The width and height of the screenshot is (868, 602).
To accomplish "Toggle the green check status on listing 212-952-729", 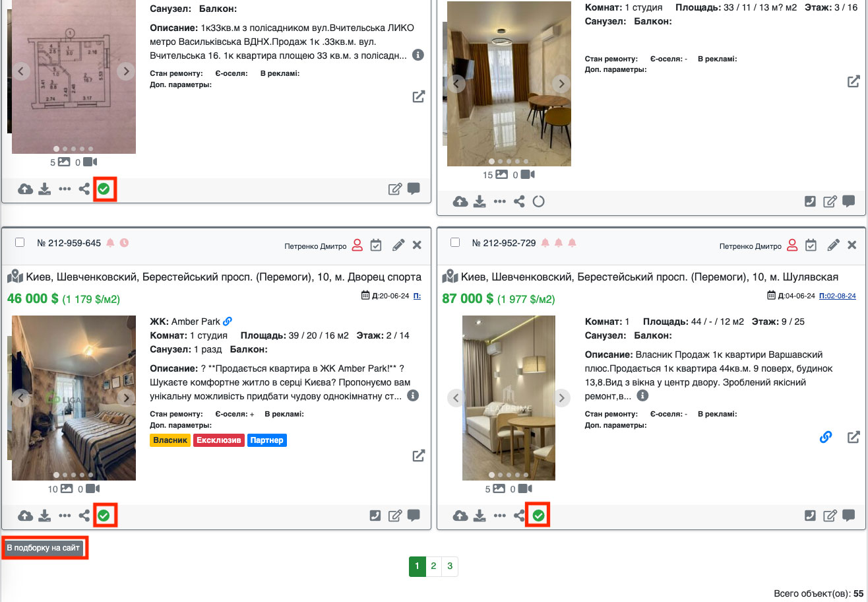I will (x=538, y=516).
